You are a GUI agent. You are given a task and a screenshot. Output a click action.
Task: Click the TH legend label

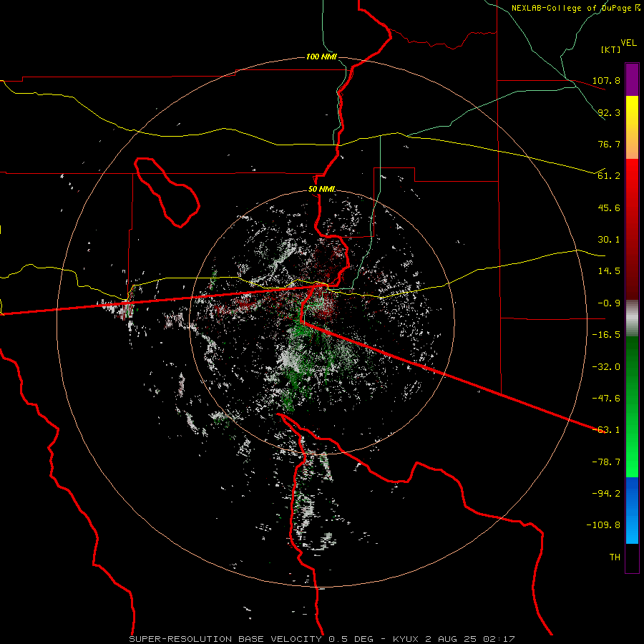[615, 557]
